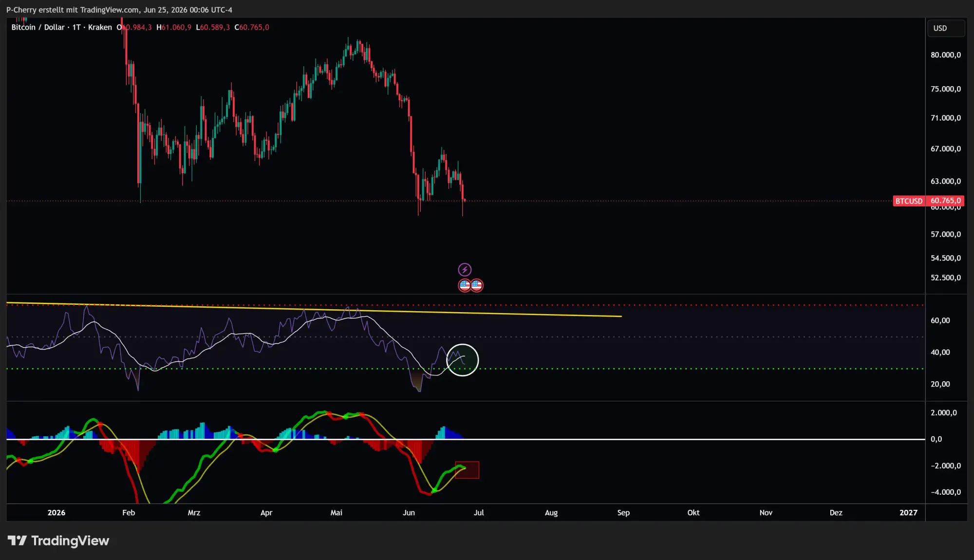Click the 67.000,0 price axis label
The height and width of the screenshot is (560, 974).
coord(946,149)
